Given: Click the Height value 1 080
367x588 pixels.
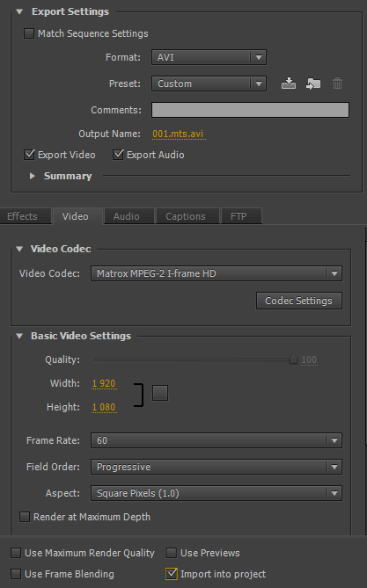Looking at the screenshot, I should click(x=104, y=407).
